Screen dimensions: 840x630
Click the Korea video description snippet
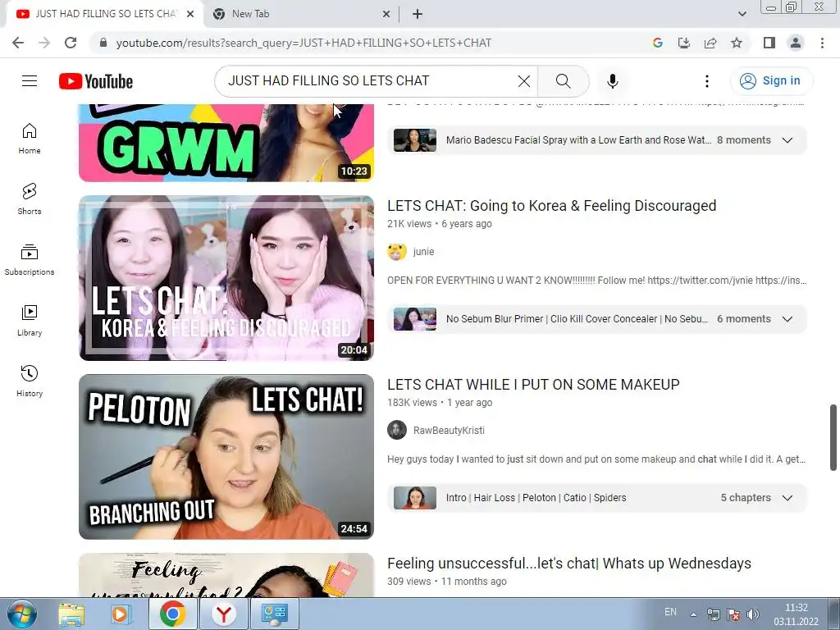[x=597, y=281]
